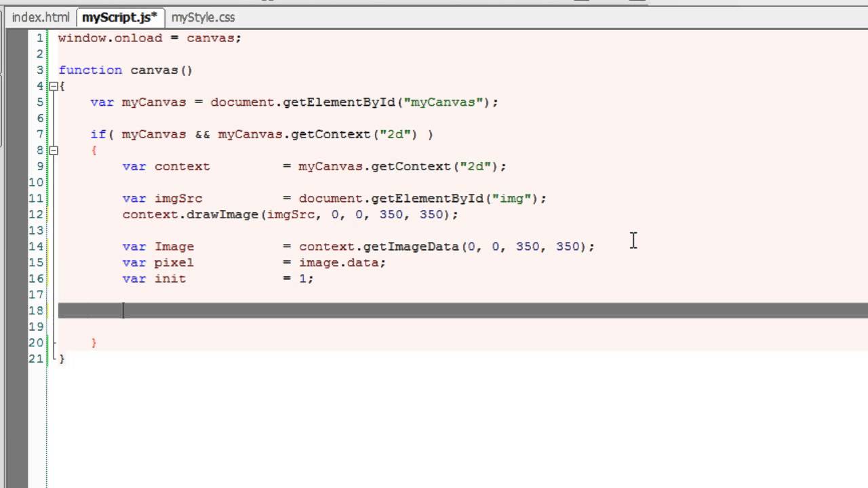Image resolution: width=868 pixels, height=488 pixels.
Task: Click 'var init' assignment on line 16
Action: pos(218,279)
